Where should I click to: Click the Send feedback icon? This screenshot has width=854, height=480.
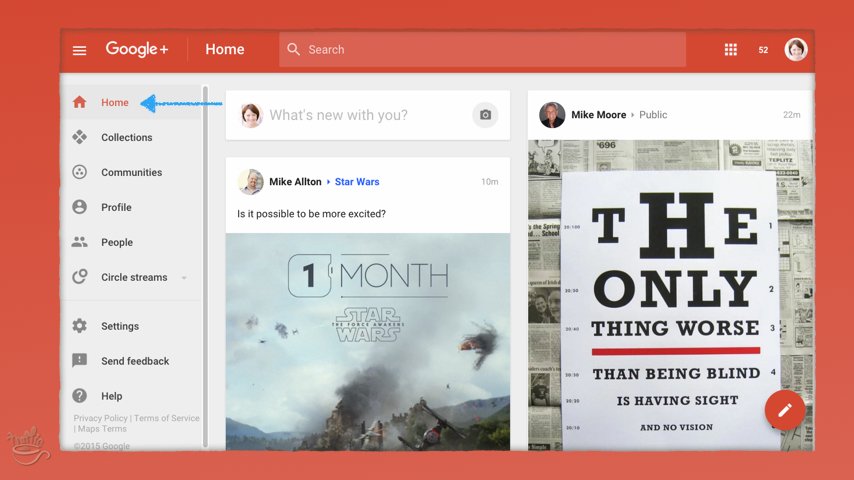[x=80, y=361]
